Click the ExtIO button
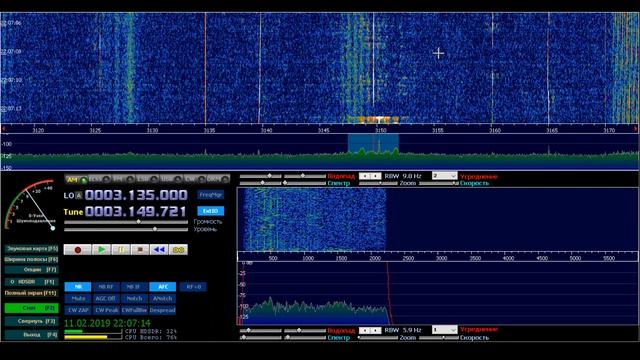This screenshot has height=360, width=640. (x=211, y=211)
